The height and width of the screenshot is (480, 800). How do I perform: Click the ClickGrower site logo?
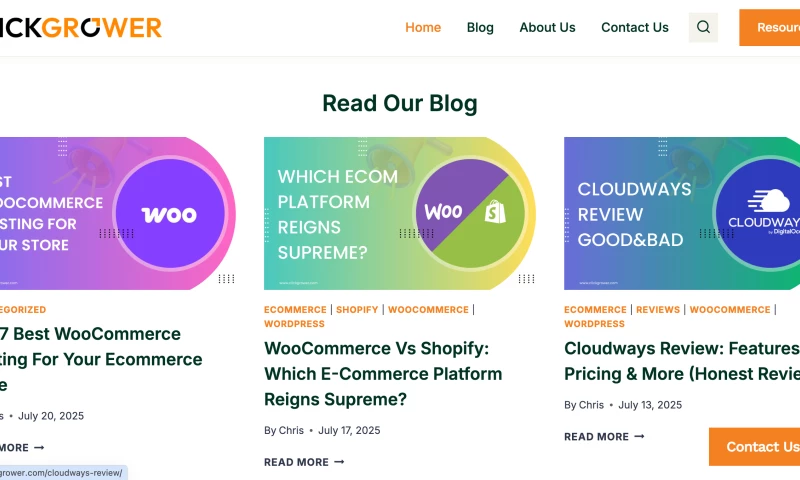pos(80,27)
